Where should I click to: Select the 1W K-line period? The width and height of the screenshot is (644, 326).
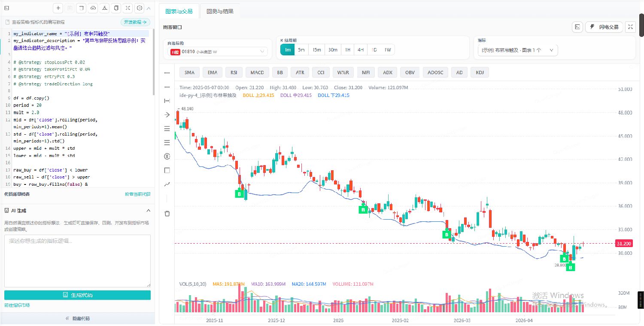[388, 50]
